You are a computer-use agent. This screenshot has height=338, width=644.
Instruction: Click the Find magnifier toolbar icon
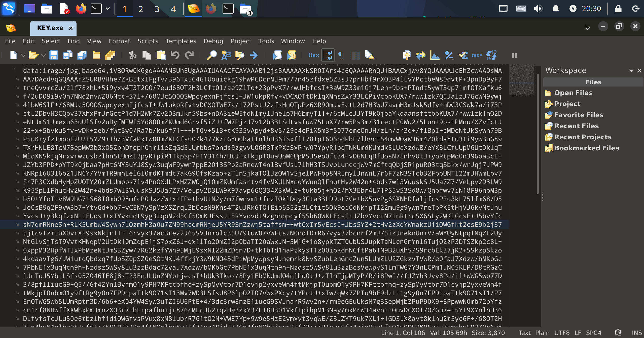(212, 55)
